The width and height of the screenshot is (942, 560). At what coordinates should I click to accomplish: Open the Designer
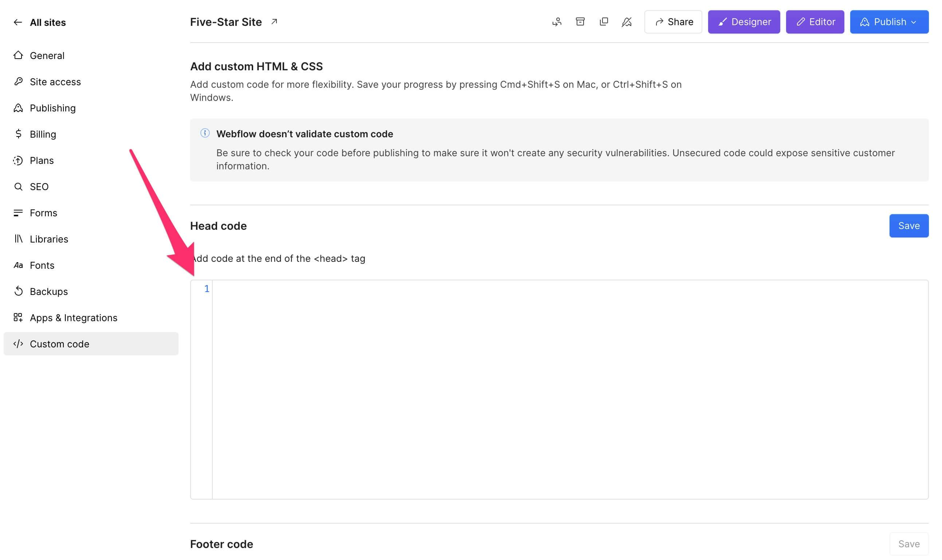[744, 22]
